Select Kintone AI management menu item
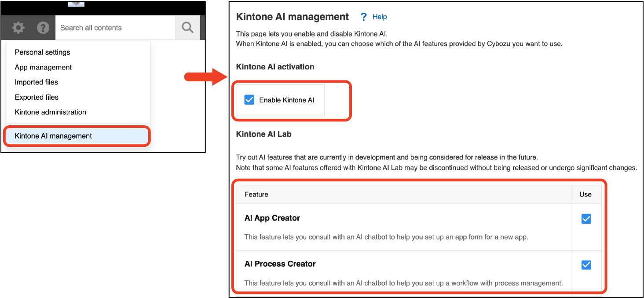 pos(53,136)
